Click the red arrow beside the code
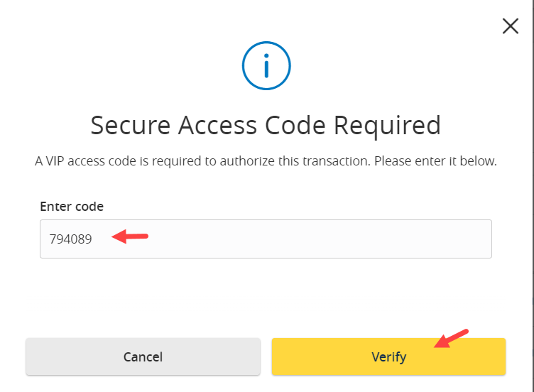Image resolution: width=534 pixels, height=392 pixels. click(130, 236)
